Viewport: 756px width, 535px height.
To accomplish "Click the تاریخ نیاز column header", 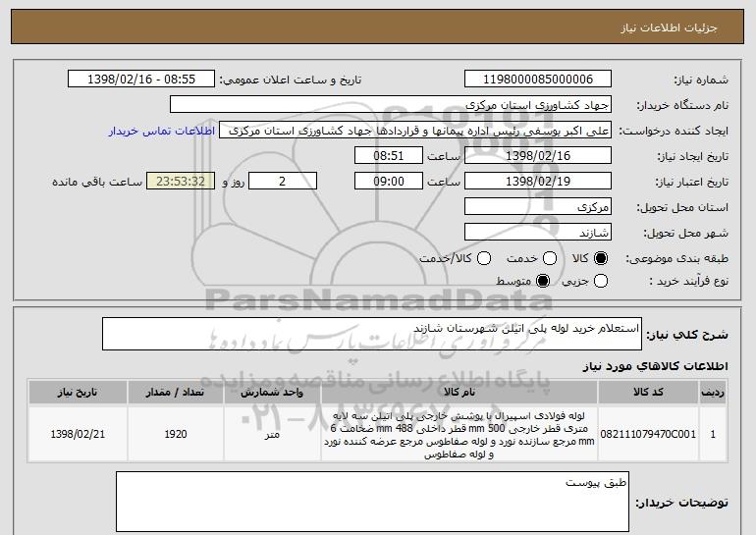I will (x=78, y=393).
